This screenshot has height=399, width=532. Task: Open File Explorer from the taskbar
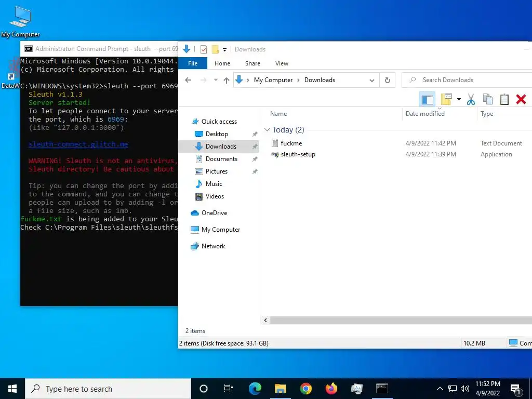click(x=280, y=389)
